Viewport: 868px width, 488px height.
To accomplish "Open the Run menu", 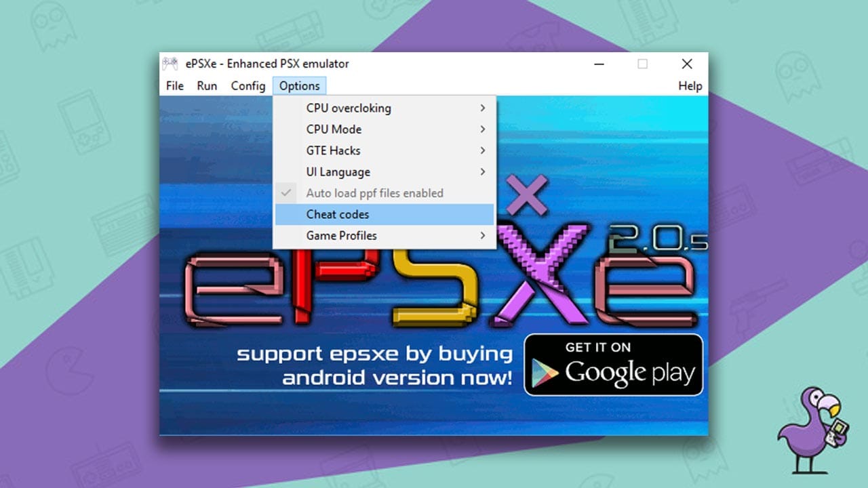I will [x=207, y=85].
